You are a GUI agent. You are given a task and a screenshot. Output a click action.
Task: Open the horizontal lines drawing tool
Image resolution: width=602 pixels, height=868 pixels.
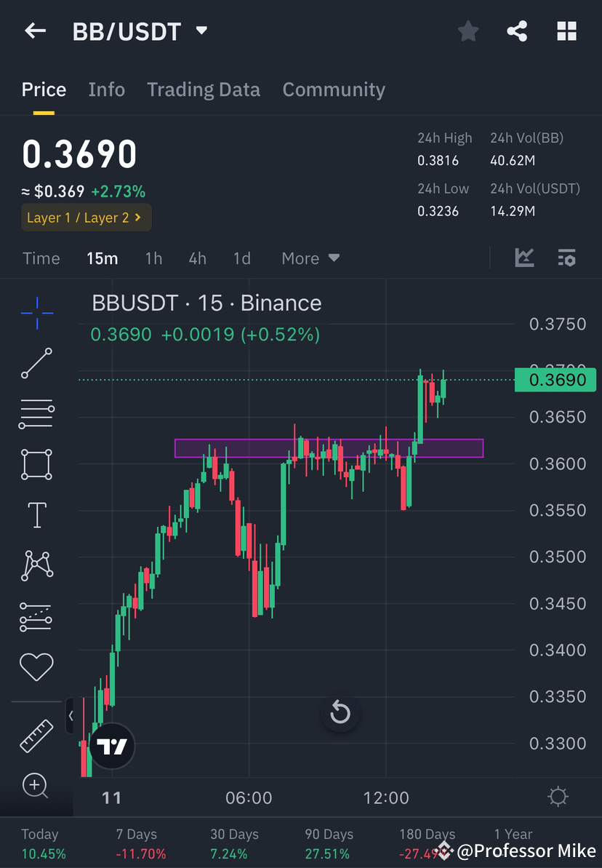pyautogui.click(x=36, y=413)
